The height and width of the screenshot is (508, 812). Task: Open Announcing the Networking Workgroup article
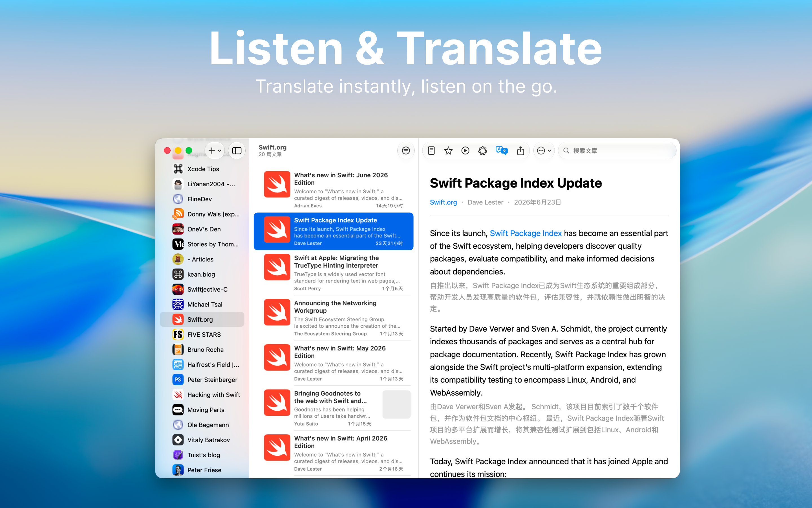(x=334, y=318)
